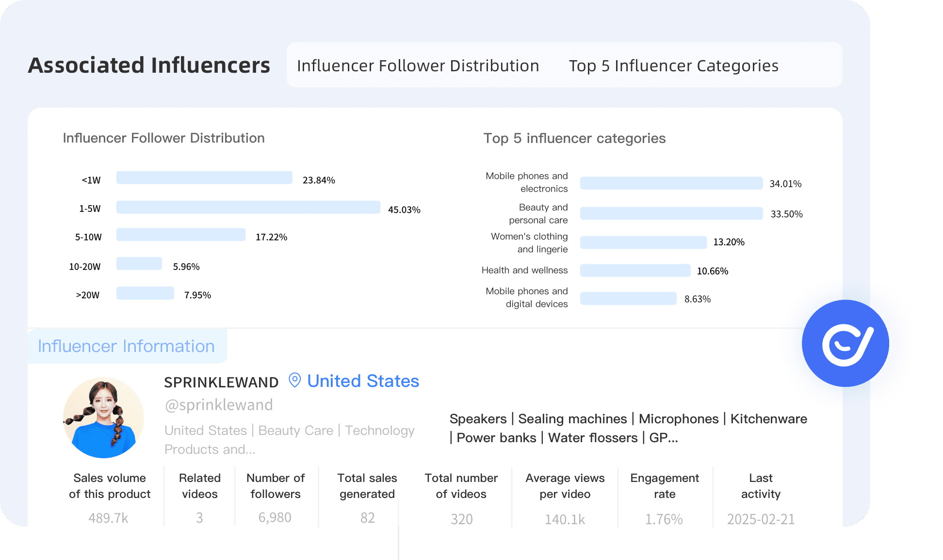Image resolution: width=943 pixels, height=560 pixels.
Task: Click the Sales volume of this product header
Action: click(110, 486)
